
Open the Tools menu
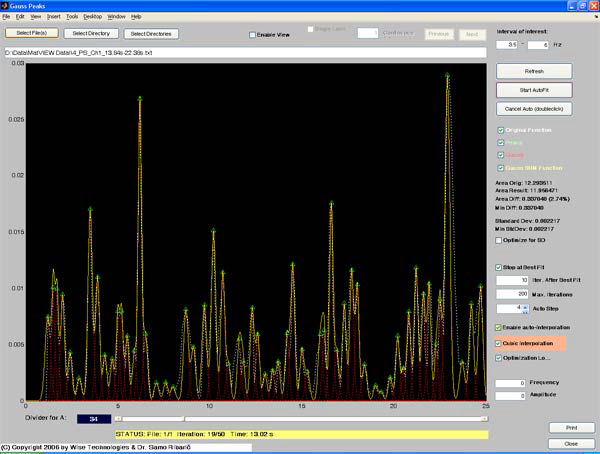point(72,17)
